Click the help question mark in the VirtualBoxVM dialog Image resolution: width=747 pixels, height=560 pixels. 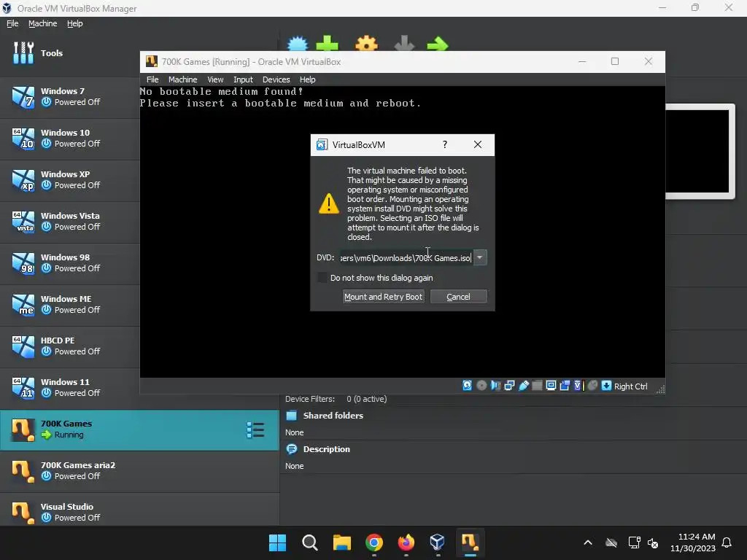[445, 145]
